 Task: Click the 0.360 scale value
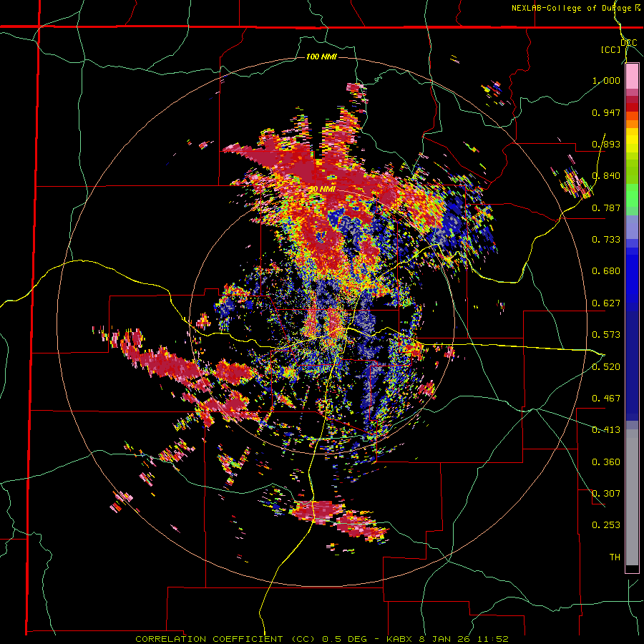[606, 462]
